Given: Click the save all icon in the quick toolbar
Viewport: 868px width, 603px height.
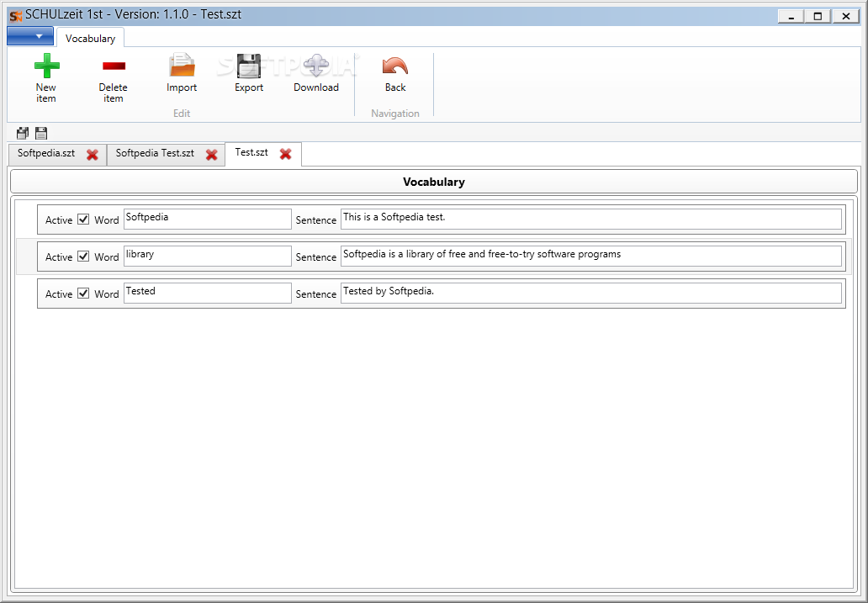Looking at the screenshot, I should tap(23, 133).
